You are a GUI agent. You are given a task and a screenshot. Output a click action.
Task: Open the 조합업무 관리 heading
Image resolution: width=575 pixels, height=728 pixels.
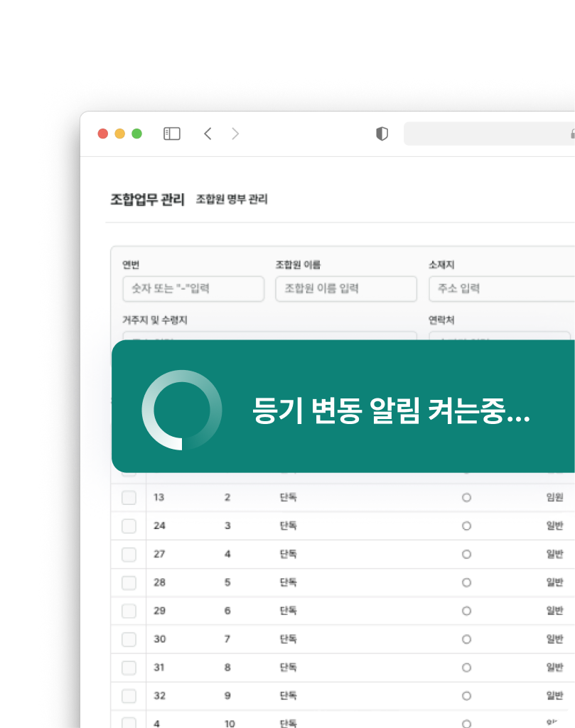pos(147,199)
